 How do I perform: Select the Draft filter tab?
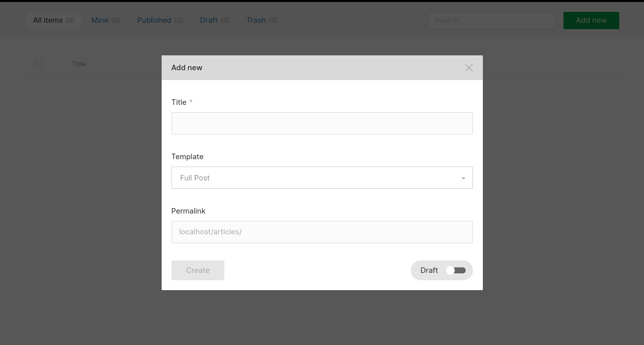pos(214,20)
